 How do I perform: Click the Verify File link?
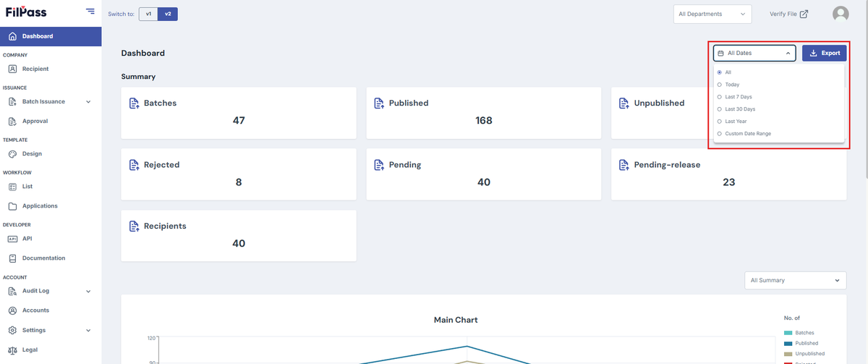[789, 14]
